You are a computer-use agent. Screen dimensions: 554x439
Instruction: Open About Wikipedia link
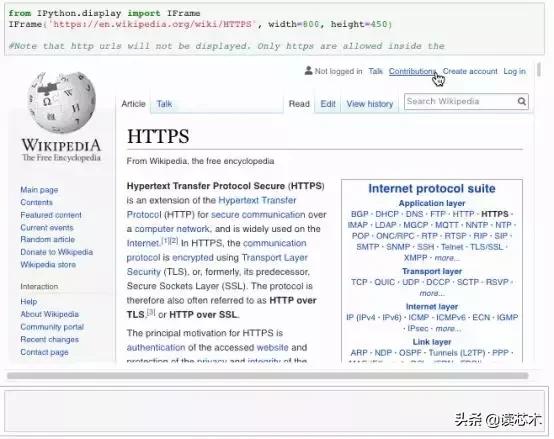pyautogui.click(x=49, y=314)
